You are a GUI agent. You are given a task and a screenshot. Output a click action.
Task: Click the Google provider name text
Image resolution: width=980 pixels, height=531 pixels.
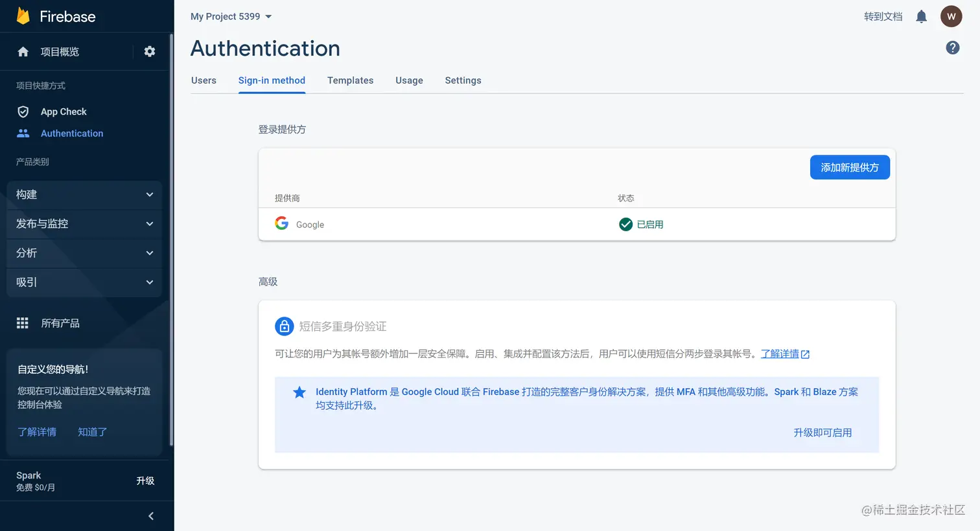coord(310,225)
